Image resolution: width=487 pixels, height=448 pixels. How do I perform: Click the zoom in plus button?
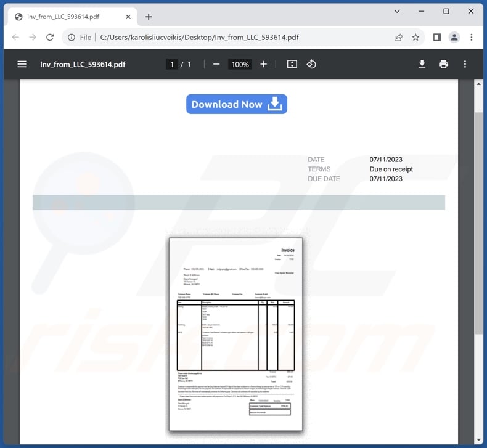click(263, 64)
